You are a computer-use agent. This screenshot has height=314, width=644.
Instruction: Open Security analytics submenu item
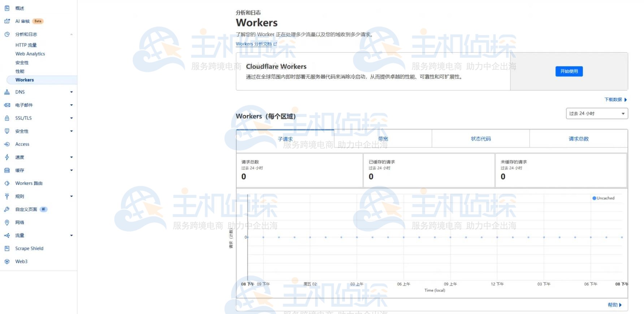[22, 63]
